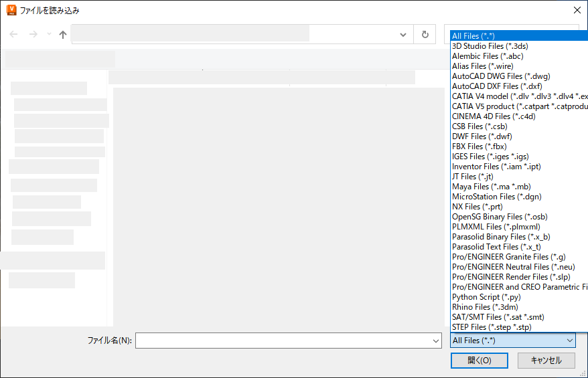The width and height of the screenshot is (588, 378).
Task: Choose Alembic Files (*.abc) filter
Action: 519,56
